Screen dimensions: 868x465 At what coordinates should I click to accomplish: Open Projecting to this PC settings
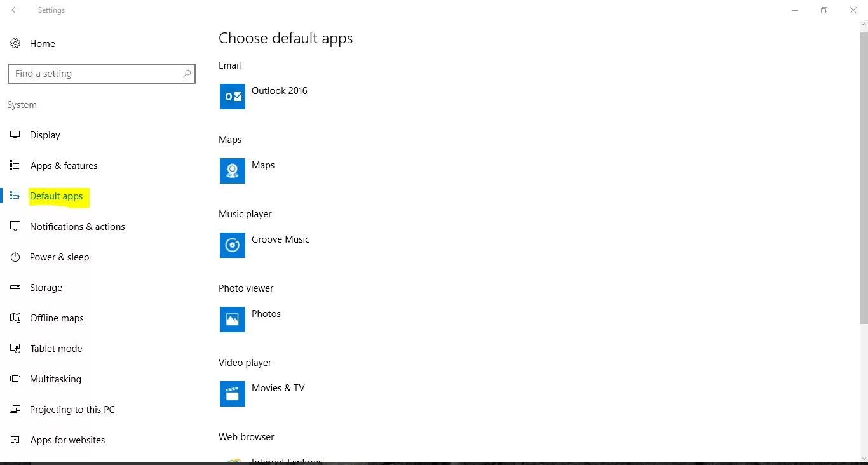(72, 410)
